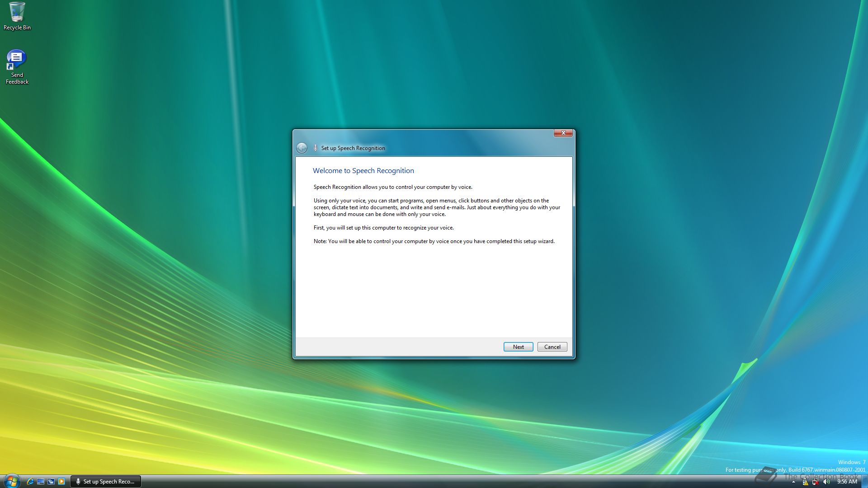The image size is (868, 488).
Task: Close the Set up Speech Recognition window
Action: coord(563,133)
